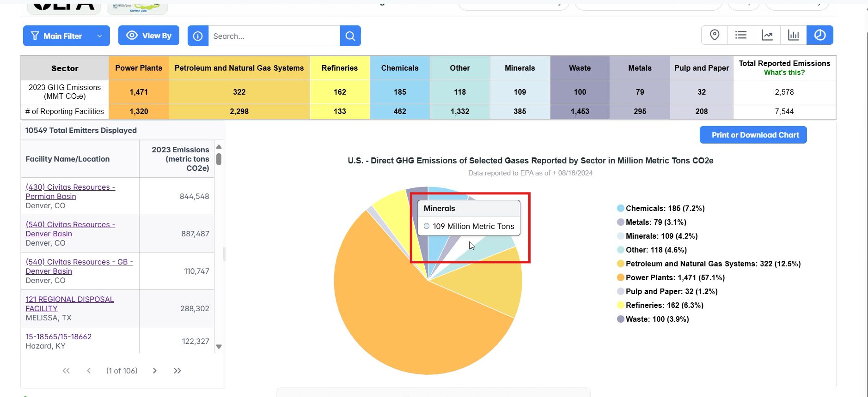Open (540) Civitas Resources Denver Basin link
This screenshot has height=397, width=868.
[x=70, y=229]
